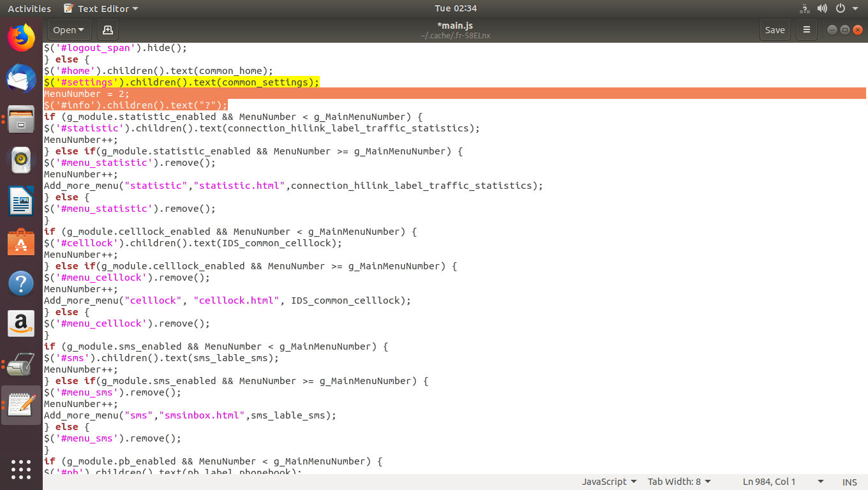Select the Text Editor dock icon

(x=21, y=405)
